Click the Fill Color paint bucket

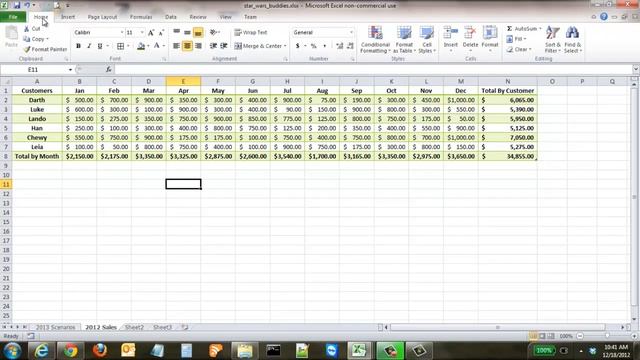tap(141, 46)
